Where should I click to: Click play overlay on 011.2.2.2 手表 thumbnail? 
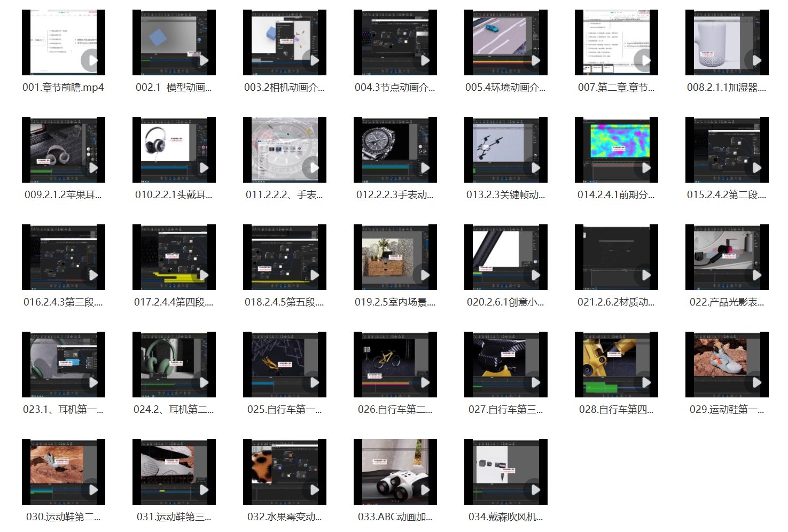pos(314,168)
